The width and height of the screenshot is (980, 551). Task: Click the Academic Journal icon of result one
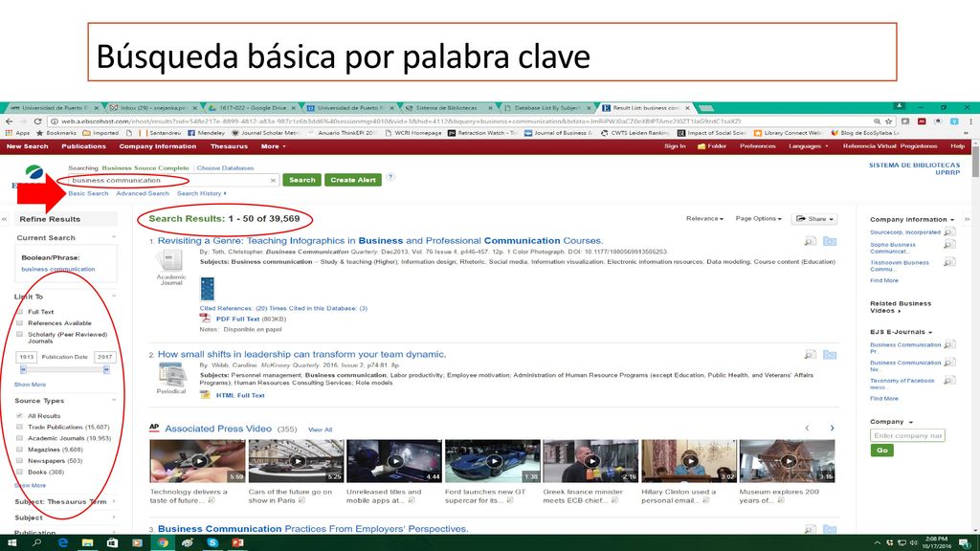pyautogui.click(x=170, y=260)
